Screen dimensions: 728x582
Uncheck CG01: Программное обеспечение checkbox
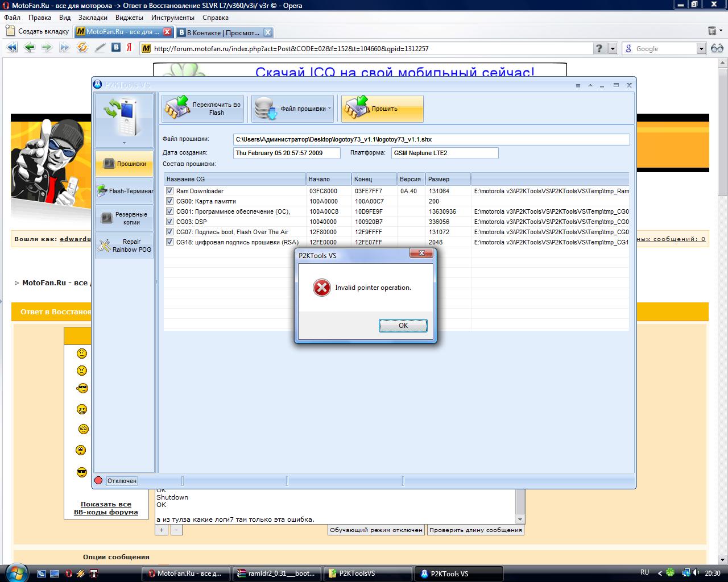coord(169,211)
